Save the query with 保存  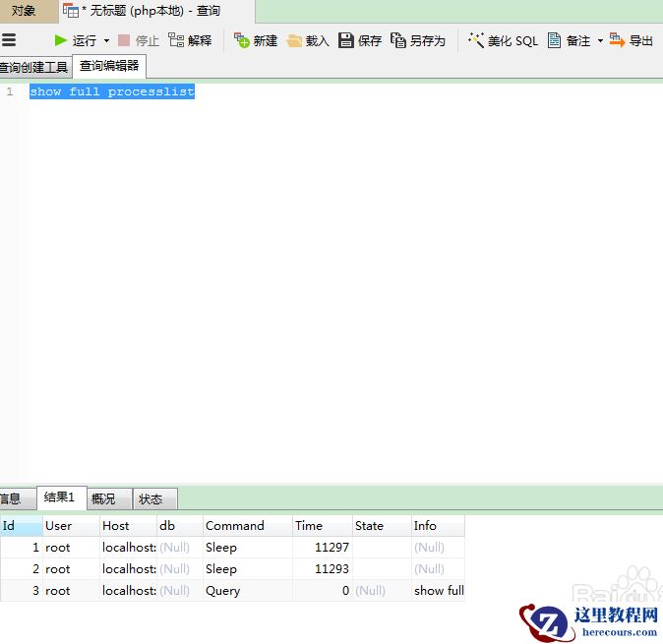pyautogui.click(x=360, y=41)
